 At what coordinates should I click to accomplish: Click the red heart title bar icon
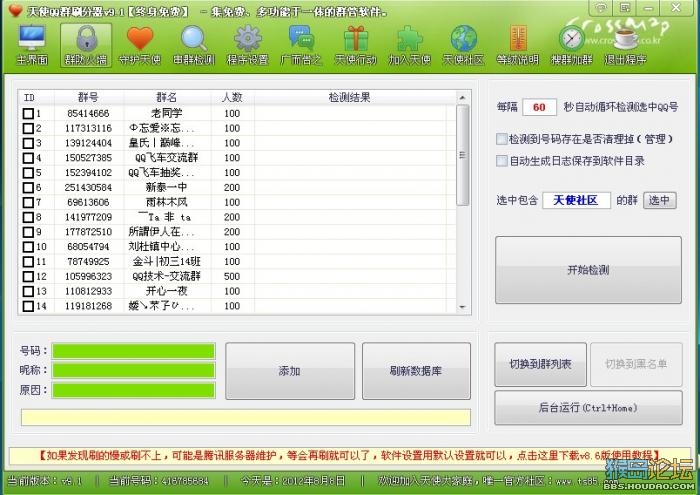[15, 10]
